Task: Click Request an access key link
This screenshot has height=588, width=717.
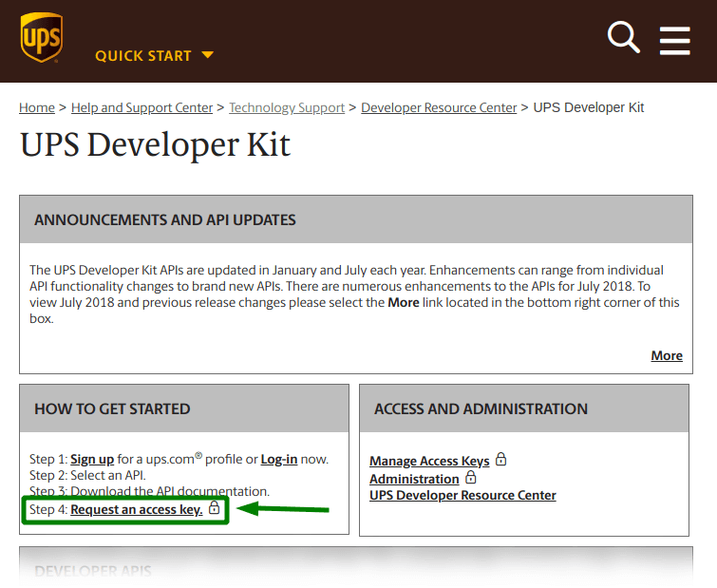Action: [x=136, y=509]
